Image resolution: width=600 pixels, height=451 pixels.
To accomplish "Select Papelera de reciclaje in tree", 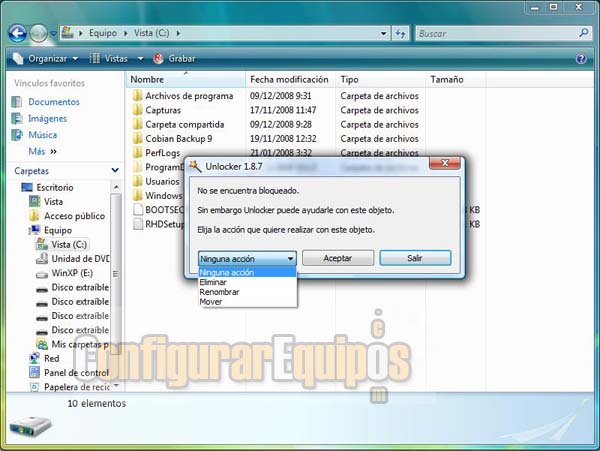I will [77, 387].
